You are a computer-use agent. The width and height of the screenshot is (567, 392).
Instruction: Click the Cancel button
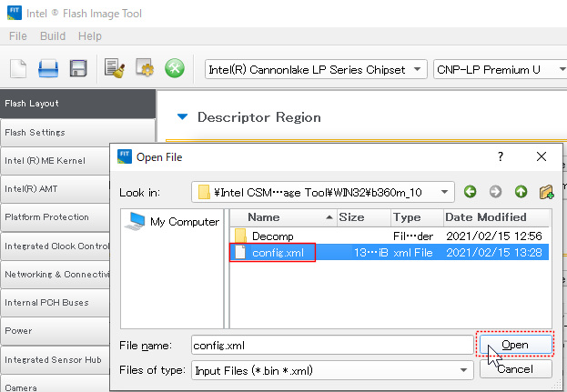[514, 370]
